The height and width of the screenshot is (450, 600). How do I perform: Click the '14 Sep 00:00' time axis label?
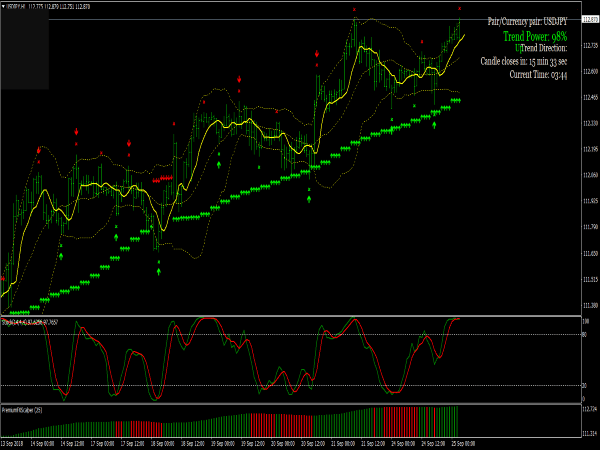click(42, 444)
